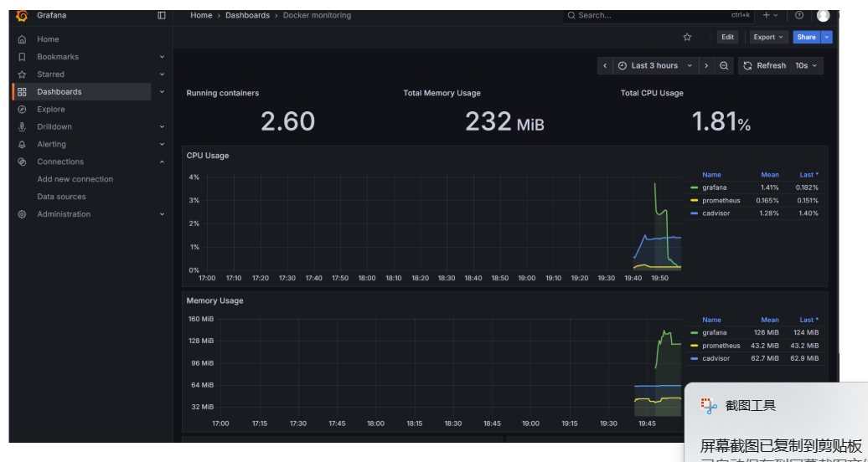
Task: Toggle grafana series in Memory Usage legend
Action: point(714,332)
